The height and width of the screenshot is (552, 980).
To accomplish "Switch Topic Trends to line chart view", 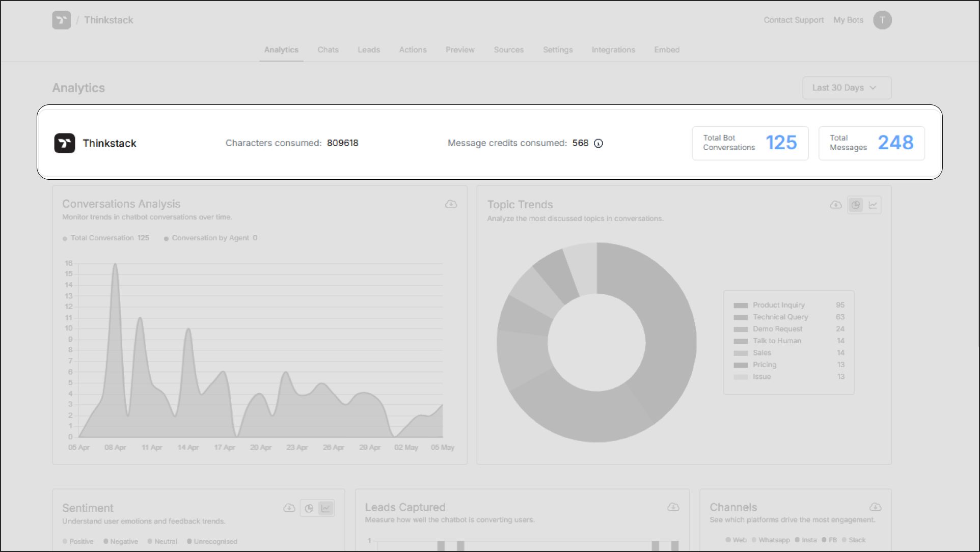I will pos(873,205).
